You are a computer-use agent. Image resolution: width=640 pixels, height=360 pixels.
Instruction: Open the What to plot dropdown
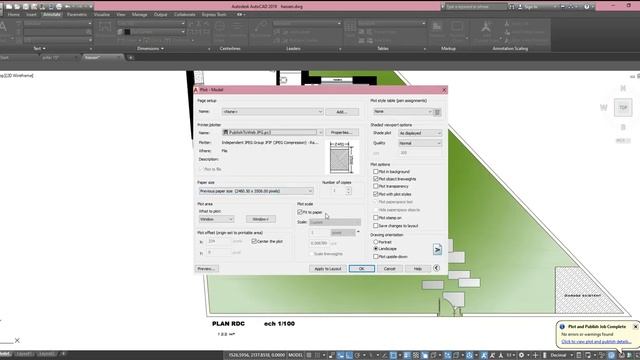(x=216, y=219)
